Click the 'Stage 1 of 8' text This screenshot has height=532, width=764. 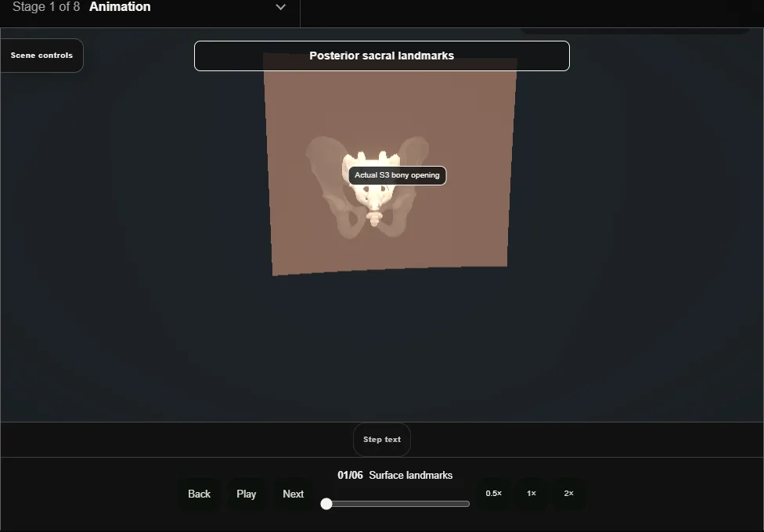(46, 7)
